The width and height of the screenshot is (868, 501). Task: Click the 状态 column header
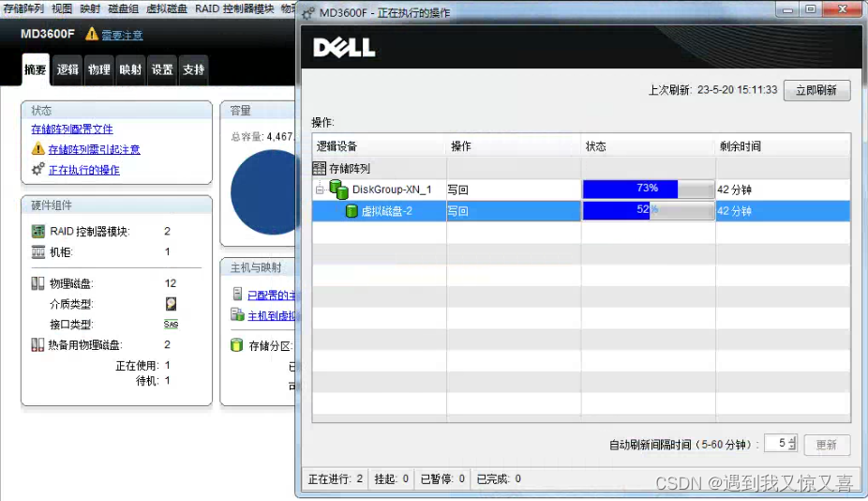click(x=649, y=146)
